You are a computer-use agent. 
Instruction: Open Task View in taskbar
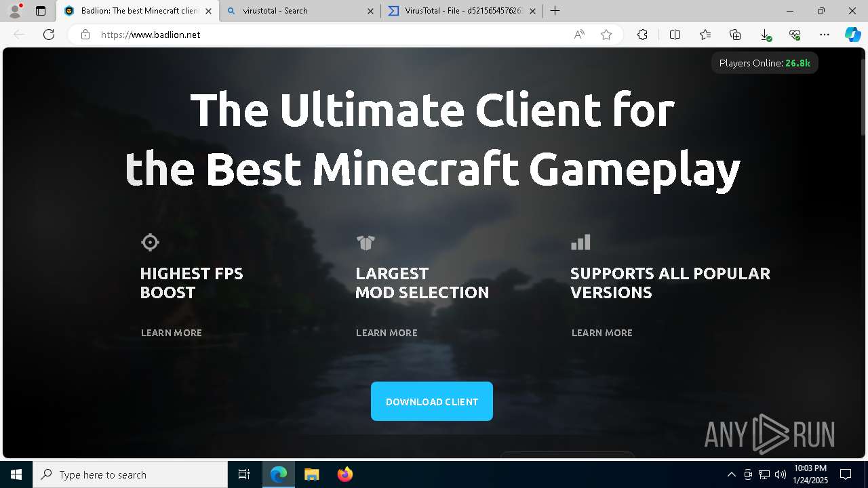tap(244, 474)
